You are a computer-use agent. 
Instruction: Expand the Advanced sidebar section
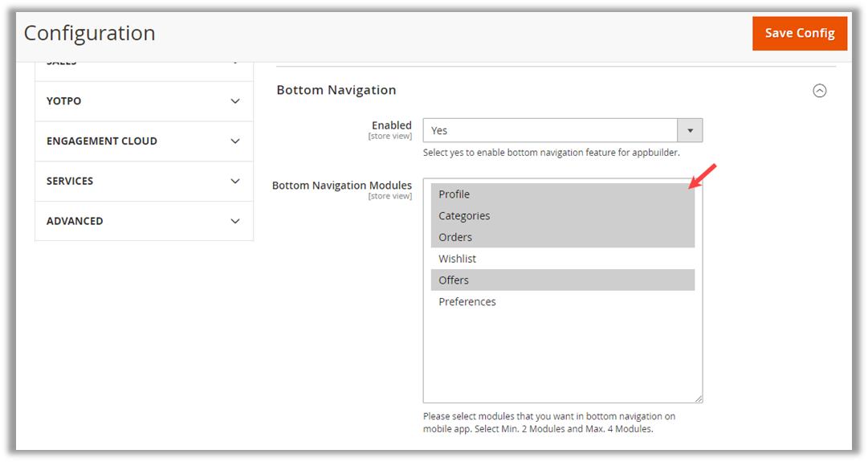click(75, 221)
